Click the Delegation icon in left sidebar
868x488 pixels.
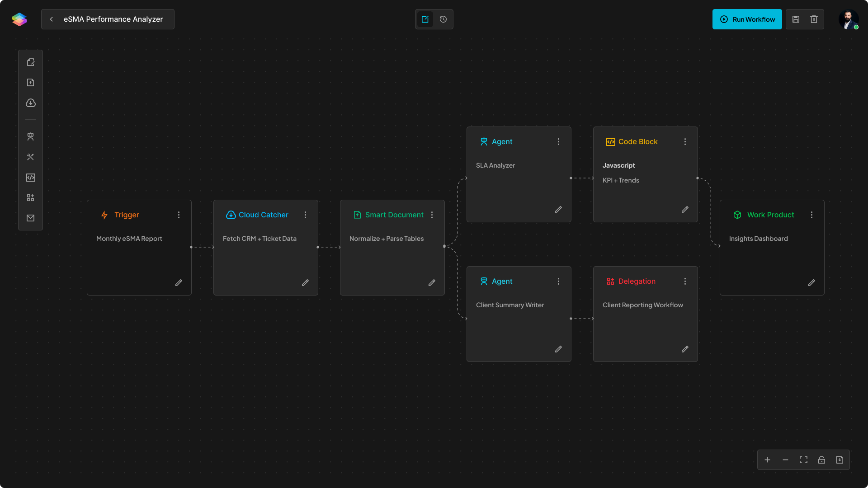pyautogui.click(x=30, y=198)
